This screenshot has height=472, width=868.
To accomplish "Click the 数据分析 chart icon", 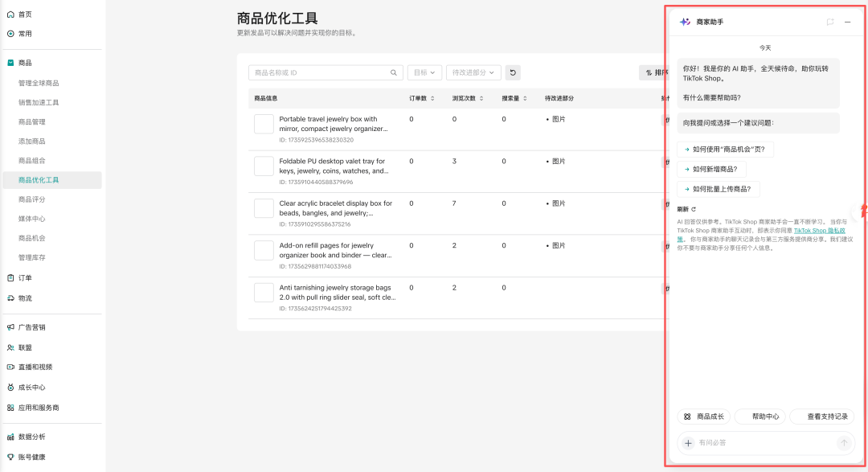I will pyautogui.click(x=10, y=437).
